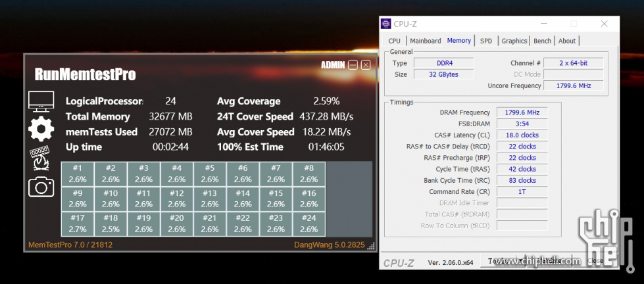Select memtest thread cell #16
644x284 pixels.
[x=309, y=199]
